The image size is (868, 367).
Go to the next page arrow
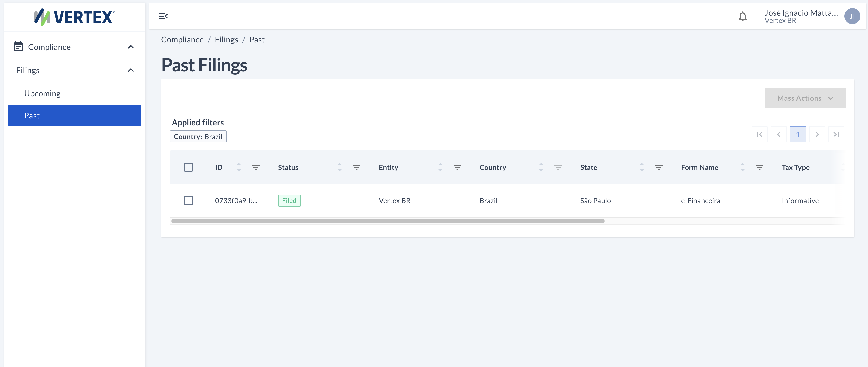point(817,135)
